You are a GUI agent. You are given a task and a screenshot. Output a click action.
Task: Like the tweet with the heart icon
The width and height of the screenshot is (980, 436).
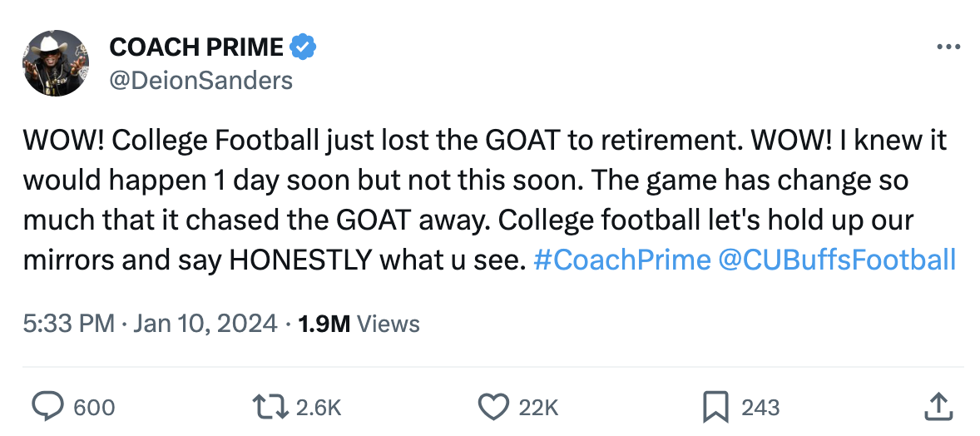pos(493,407)
